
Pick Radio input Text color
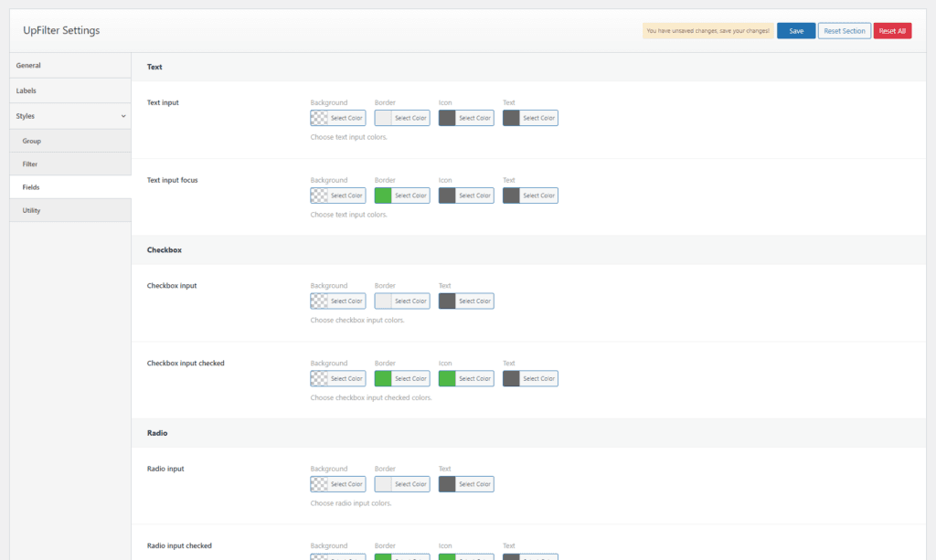pos(465,484)
